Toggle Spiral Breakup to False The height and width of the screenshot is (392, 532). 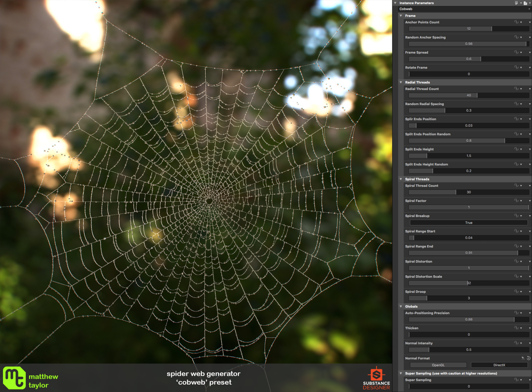pos(468,223)
